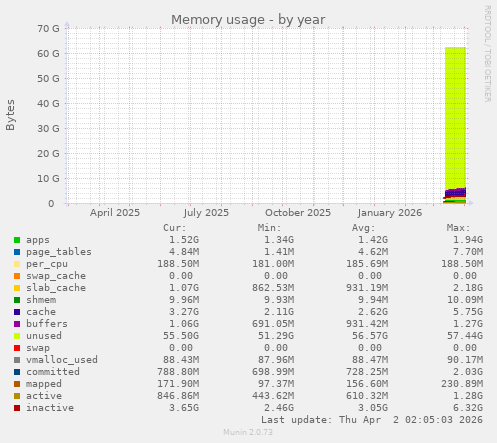The height and width of the screenshot is (443, 497).
Task: Click the shmem dark green swatch
Action: [x=17, y=300]
